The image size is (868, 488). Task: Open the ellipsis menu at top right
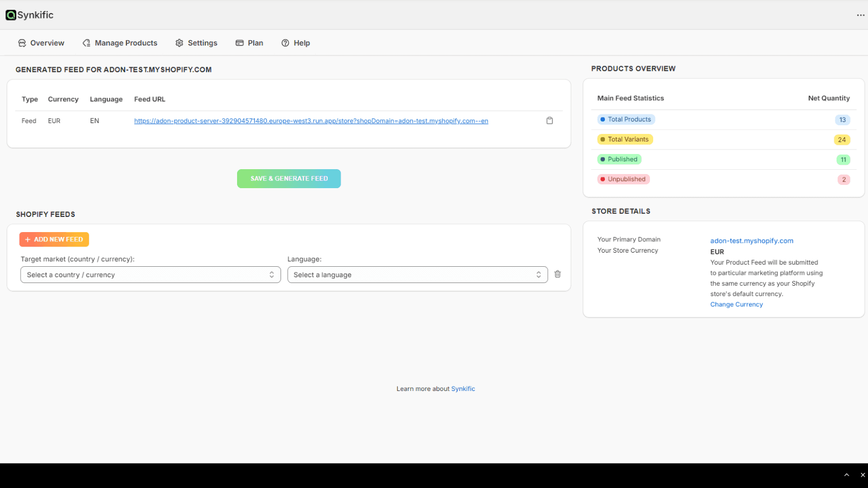pos(860,15)
